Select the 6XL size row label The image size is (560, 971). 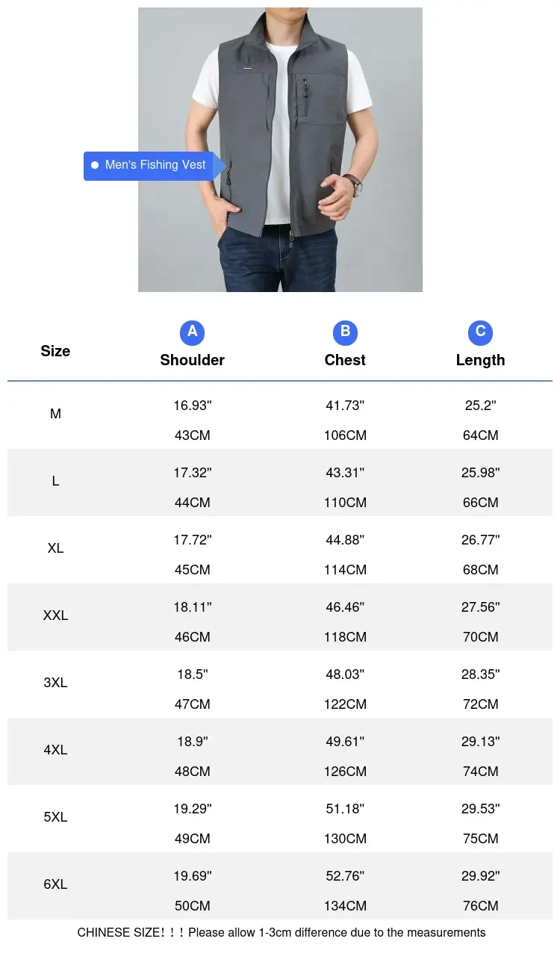click(x=55, y=884)
